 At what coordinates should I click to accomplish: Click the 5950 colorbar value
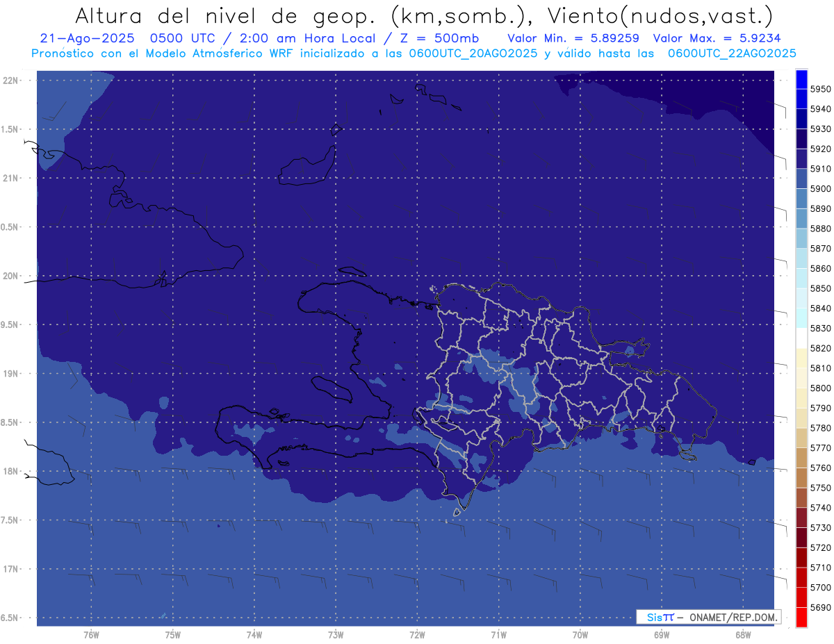coord(821,89)
